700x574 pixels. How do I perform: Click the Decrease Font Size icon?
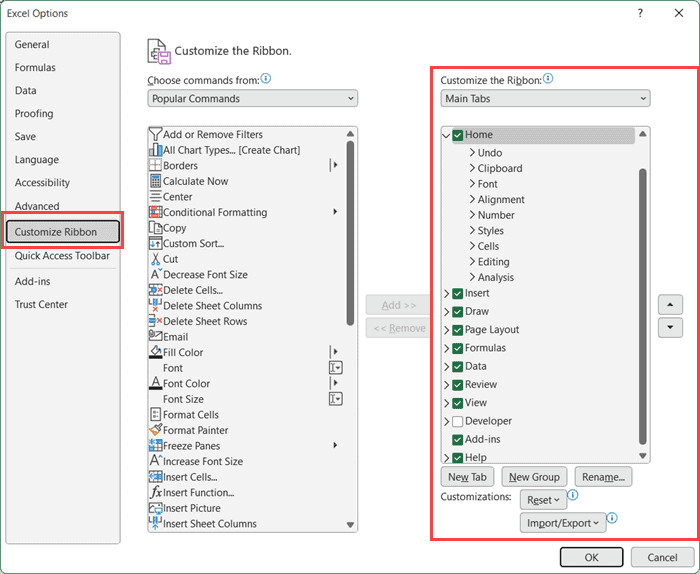155,274
